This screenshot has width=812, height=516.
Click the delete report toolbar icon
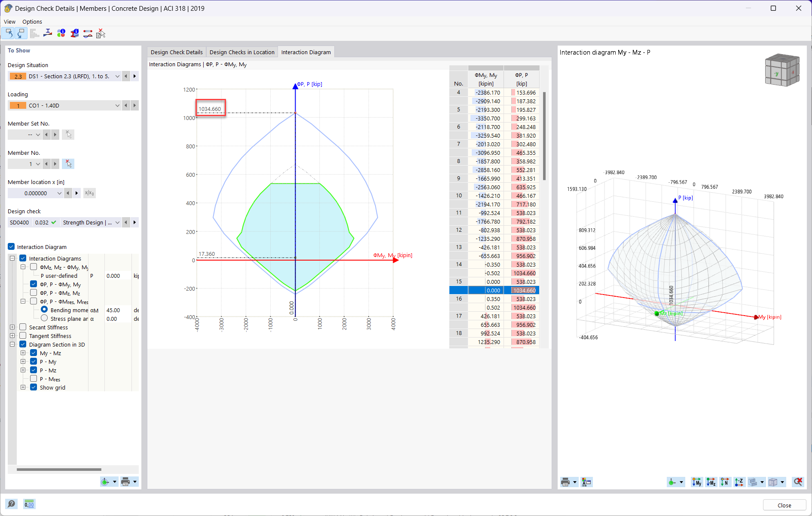click(101, 33)
